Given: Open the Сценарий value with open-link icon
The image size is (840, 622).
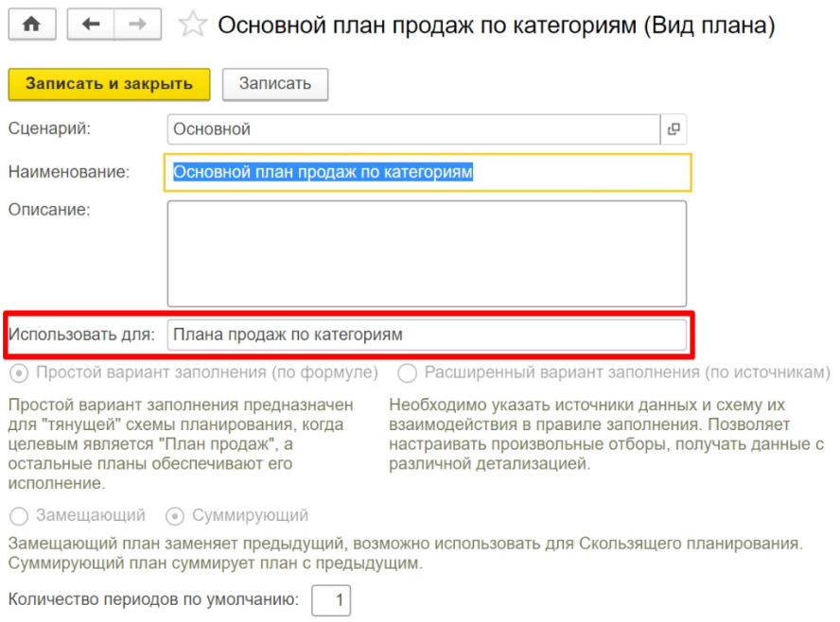Looking at the screenshot, I should [674, 130].
